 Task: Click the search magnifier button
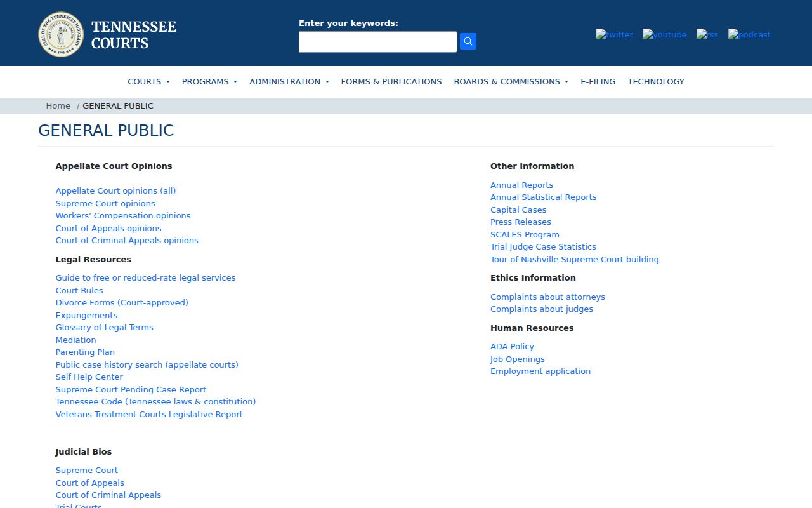point(468,41)
